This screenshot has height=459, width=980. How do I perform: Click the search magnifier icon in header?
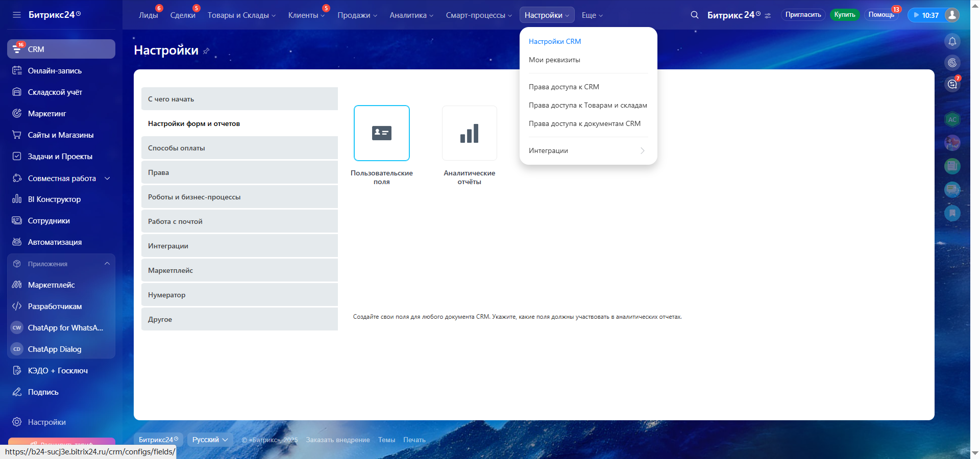694,15
